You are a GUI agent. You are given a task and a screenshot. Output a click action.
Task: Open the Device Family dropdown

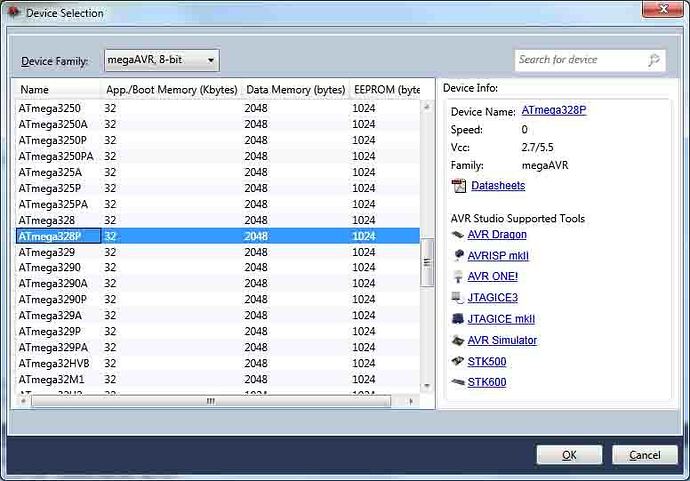pyautogui.click(x=161, y=61)
